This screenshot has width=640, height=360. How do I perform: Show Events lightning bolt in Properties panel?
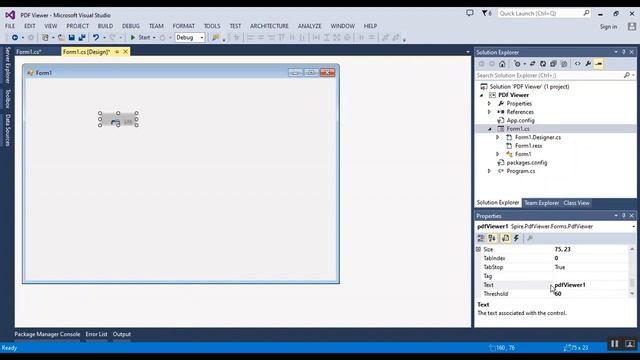pyautogui.click(x=516, y=238)
